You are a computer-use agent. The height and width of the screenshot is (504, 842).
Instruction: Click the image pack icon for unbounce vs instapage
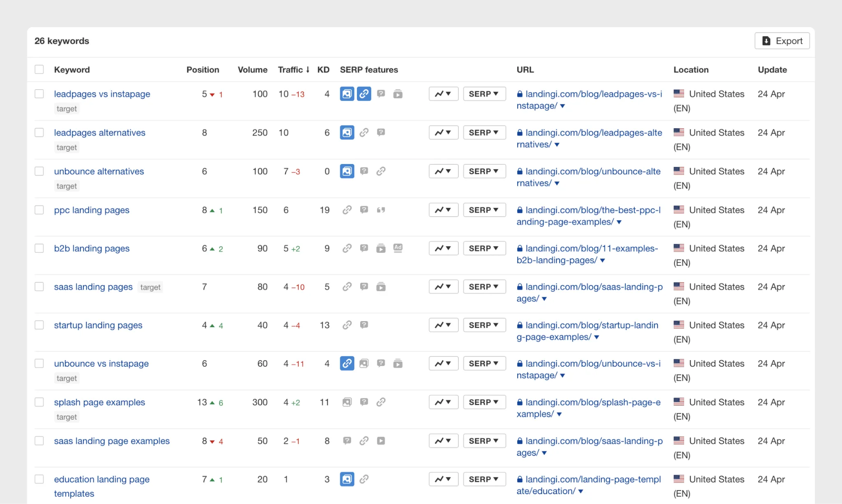point(364,363)
